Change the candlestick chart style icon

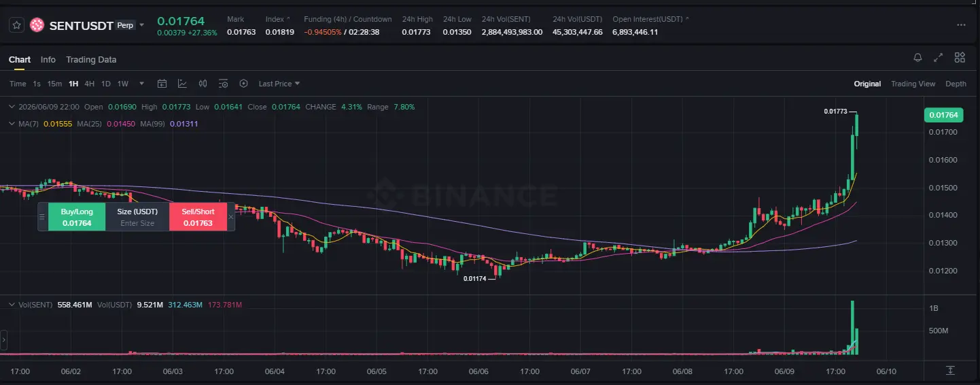click(203, 84)
